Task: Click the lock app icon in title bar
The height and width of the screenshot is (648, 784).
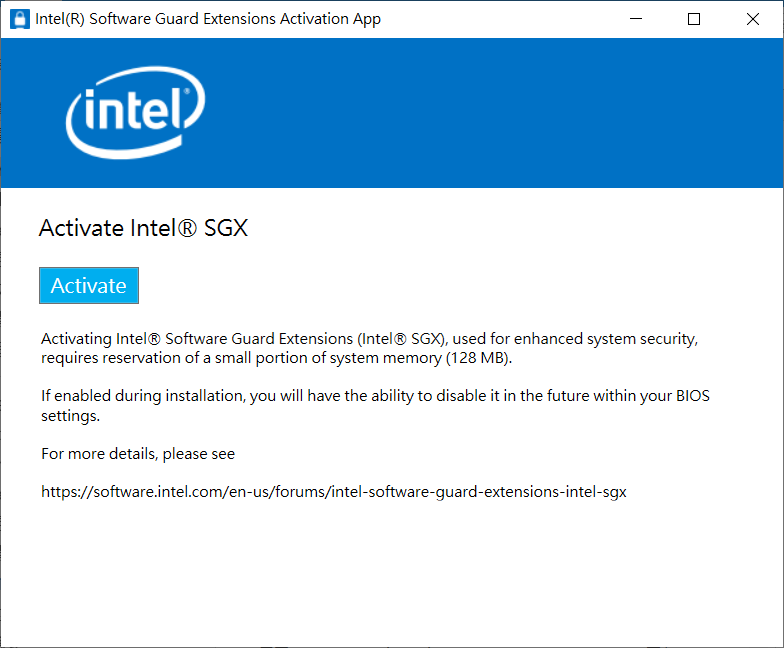Action: click(x=19, y=19)
